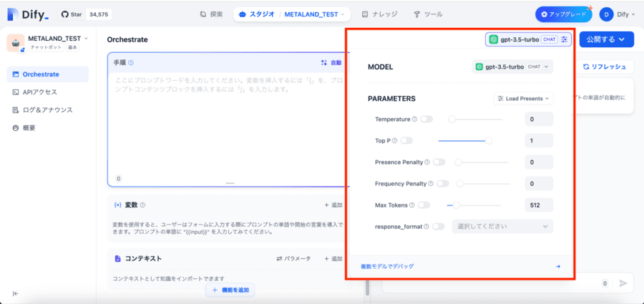Screen dimensions: 644x304
Task: Open the GitHub Star badge
Action: [85, 14]
